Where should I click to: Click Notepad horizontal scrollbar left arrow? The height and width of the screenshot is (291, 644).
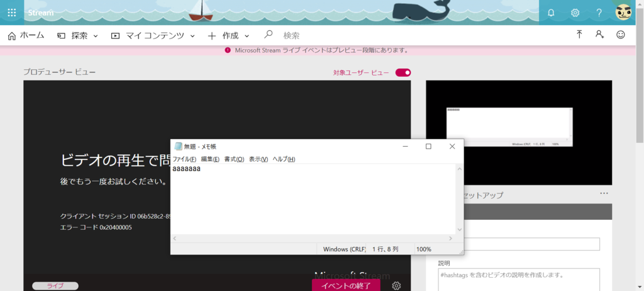pyautogui.click(x=175, y=238)
